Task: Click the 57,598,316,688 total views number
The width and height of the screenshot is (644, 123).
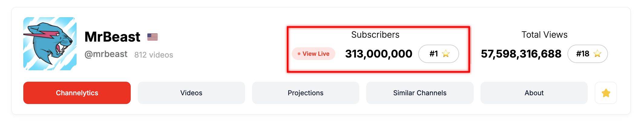Action: pos(521,54)
